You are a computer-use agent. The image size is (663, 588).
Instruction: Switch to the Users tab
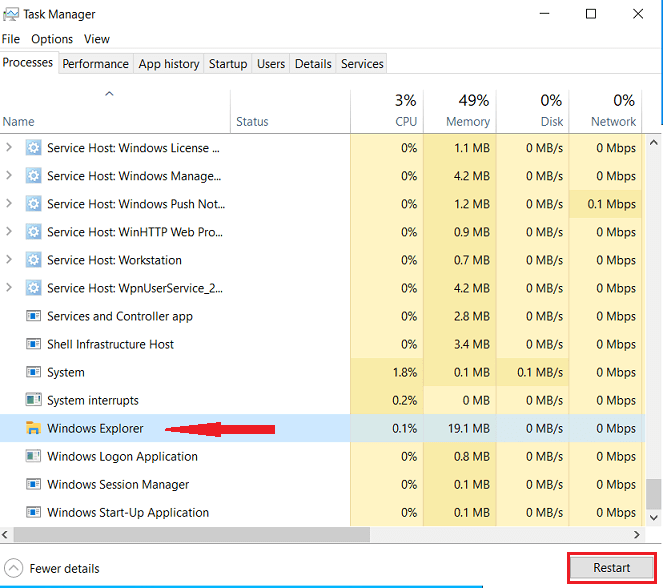coord(271,64)
